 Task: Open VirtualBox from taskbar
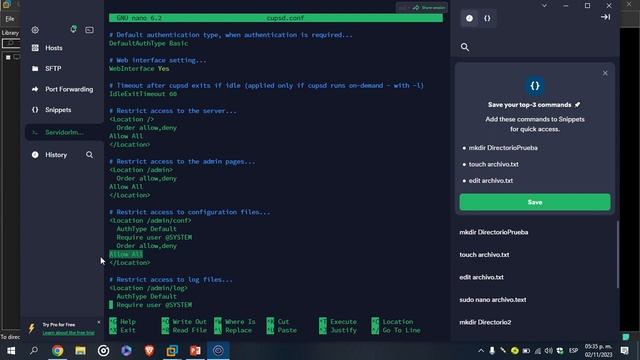(x=172, y=351)
